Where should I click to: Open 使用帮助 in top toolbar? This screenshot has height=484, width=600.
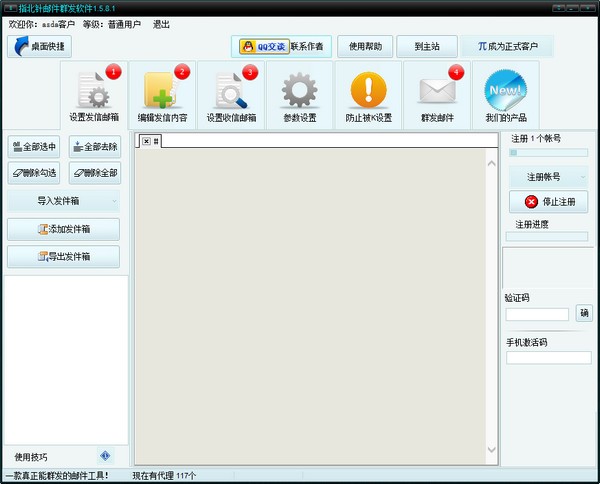(x=364, y=46)
